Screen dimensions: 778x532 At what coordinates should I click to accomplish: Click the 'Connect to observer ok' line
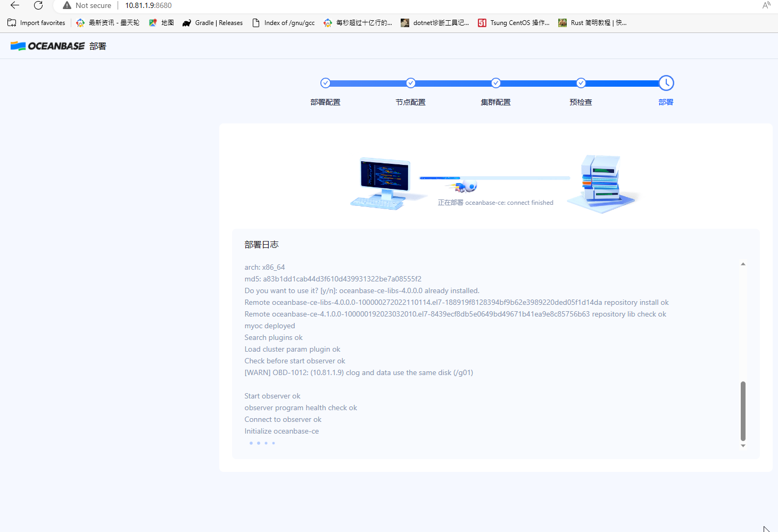(283, 419)
